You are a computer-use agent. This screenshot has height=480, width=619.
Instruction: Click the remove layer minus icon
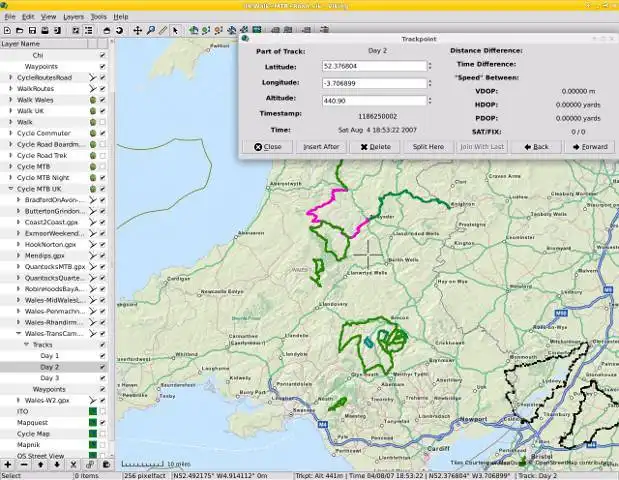pos(24,465)
